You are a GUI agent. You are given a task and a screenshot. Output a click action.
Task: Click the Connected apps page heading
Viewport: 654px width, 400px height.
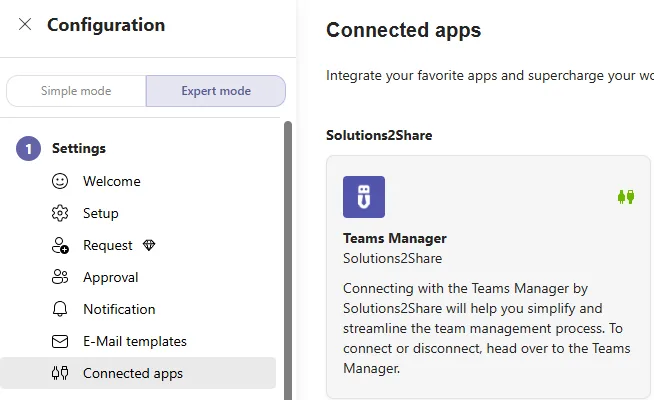(403, 30)
